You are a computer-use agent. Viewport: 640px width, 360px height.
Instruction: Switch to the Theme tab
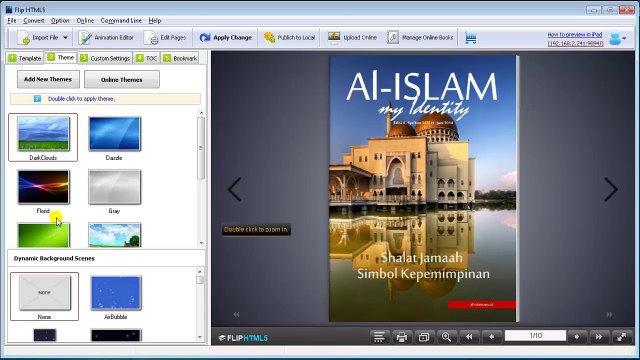click(60, 58)
